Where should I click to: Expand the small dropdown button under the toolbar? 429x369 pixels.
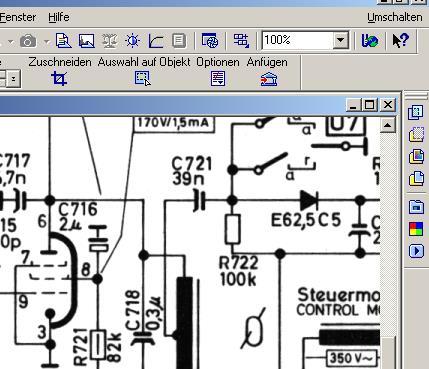pos(13,79)
